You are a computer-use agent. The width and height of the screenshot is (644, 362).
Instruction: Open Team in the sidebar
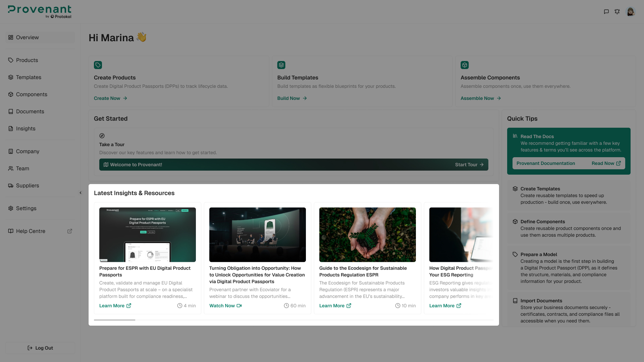click(40, 169)
